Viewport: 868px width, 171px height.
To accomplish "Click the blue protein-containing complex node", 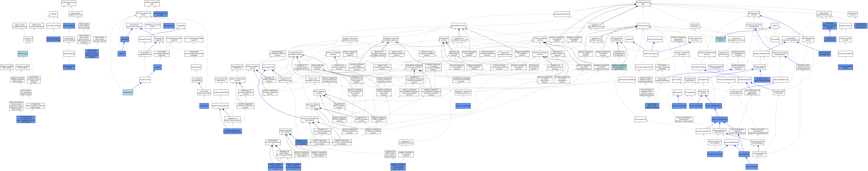I will tap(160, 14).
